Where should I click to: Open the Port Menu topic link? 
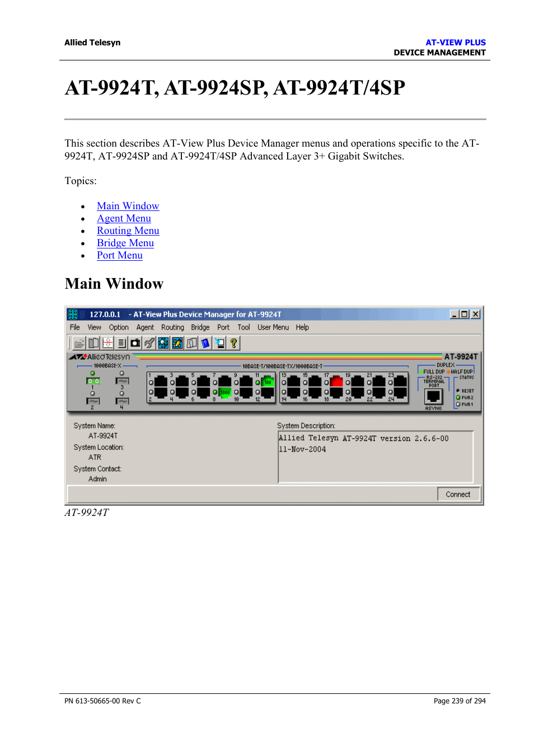(x=119, y=255)
